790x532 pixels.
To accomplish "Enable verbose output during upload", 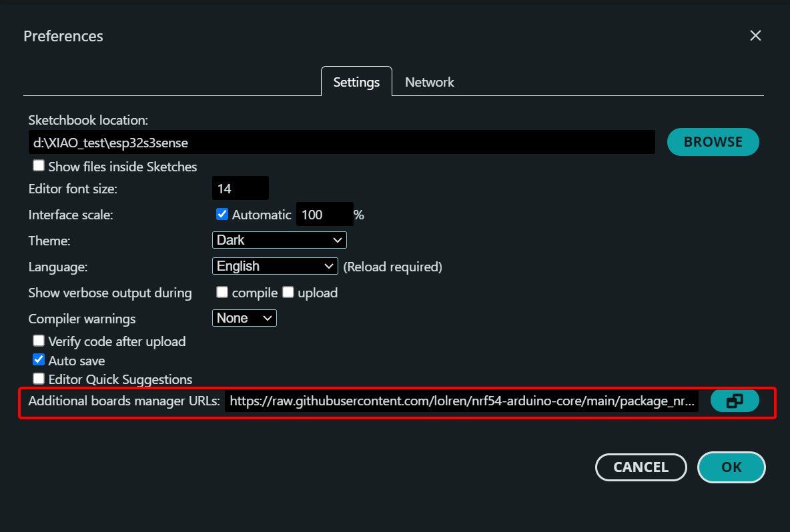I will click(x=288, y=293).
